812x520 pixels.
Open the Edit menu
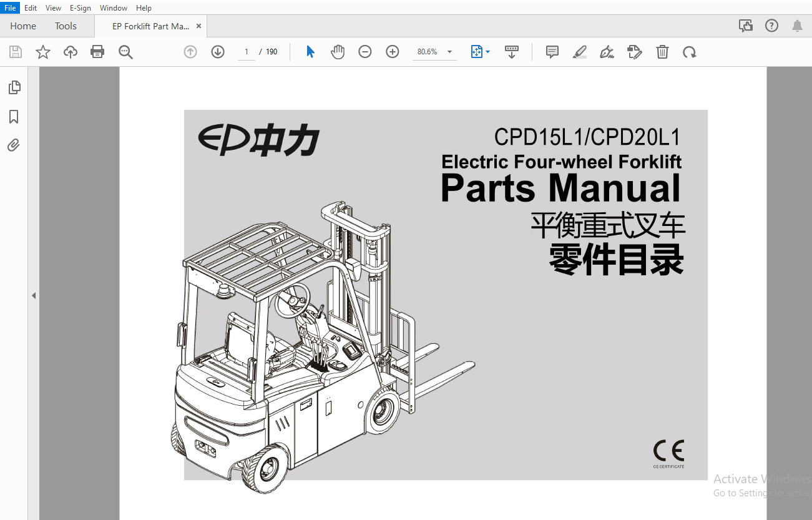click(x=31, y=8)
